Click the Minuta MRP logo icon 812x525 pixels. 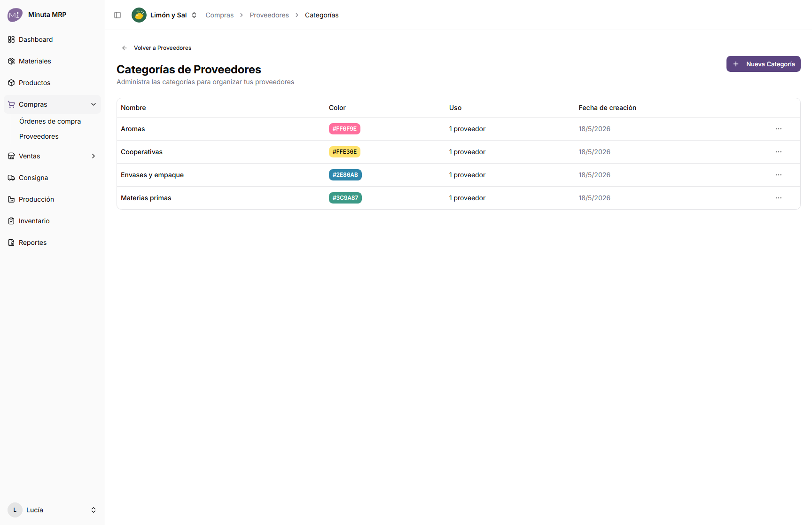point(15,15)
